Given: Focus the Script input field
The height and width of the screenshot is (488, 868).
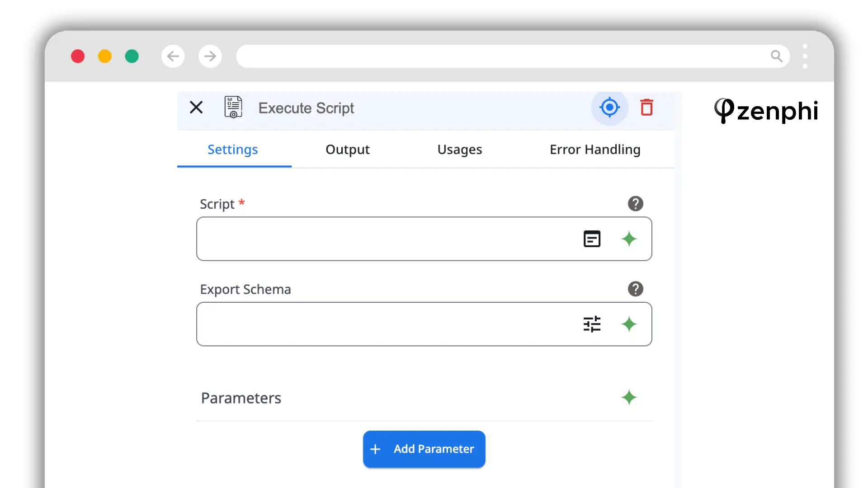Looking at the screenshot, I should (x=424, y=239).
